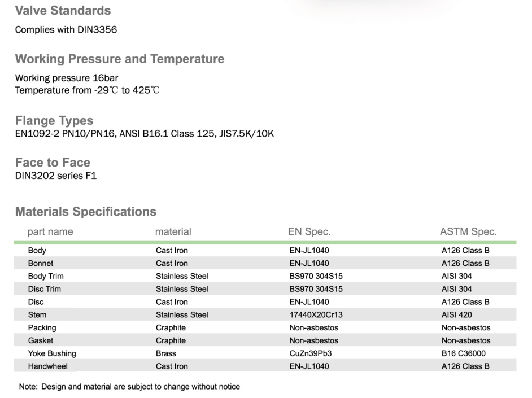Click the 'ASTM Spec.' column header
Viewport: 532px width, 398px height.
point(468,231)
